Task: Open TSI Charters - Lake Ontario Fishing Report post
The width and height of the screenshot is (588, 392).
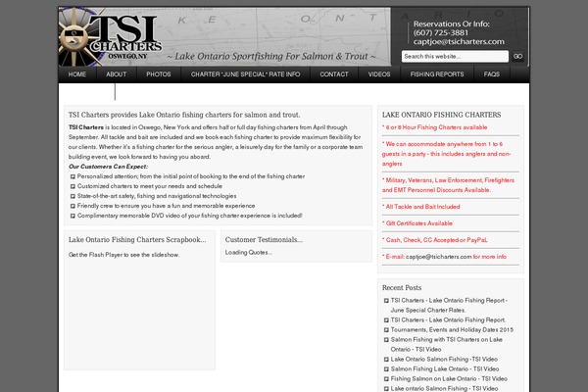Action: tap(448, 320)
